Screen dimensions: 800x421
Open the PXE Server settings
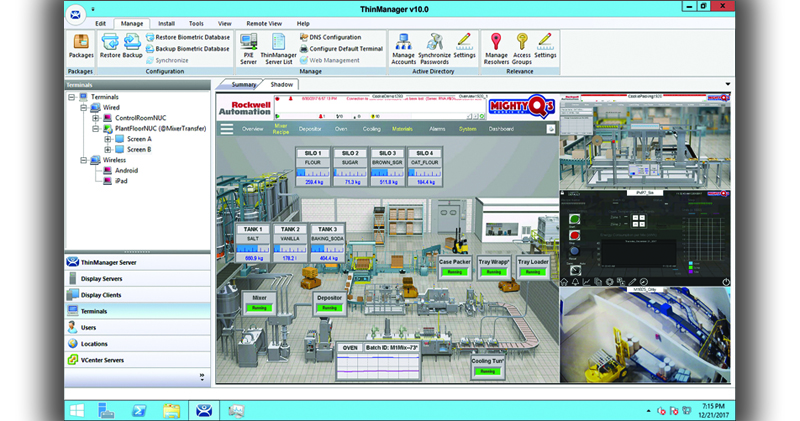248,49
